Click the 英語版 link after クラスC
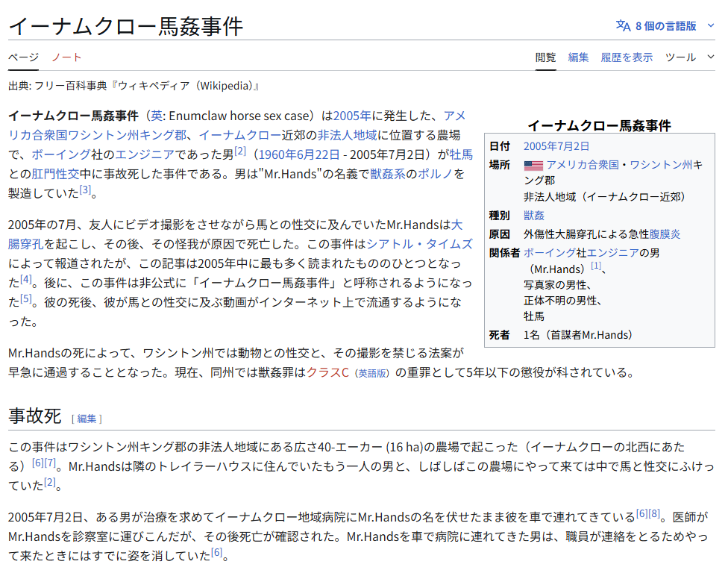 (372, 373)
